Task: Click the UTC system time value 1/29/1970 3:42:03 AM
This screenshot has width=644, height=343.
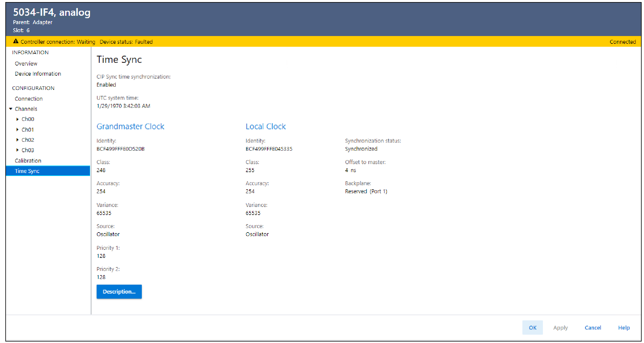Action: point(123,106)
